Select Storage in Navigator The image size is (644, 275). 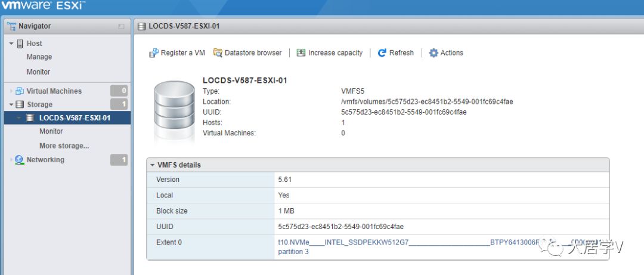40,104
